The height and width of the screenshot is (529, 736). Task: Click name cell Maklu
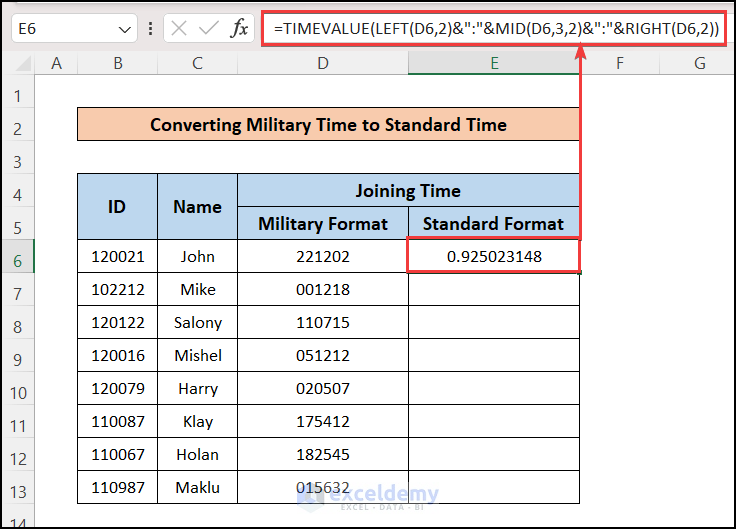pos(198,487)
